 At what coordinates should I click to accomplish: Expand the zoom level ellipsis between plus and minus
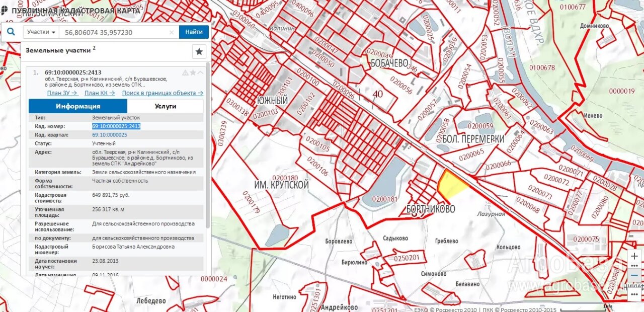[x=634, y=266]
